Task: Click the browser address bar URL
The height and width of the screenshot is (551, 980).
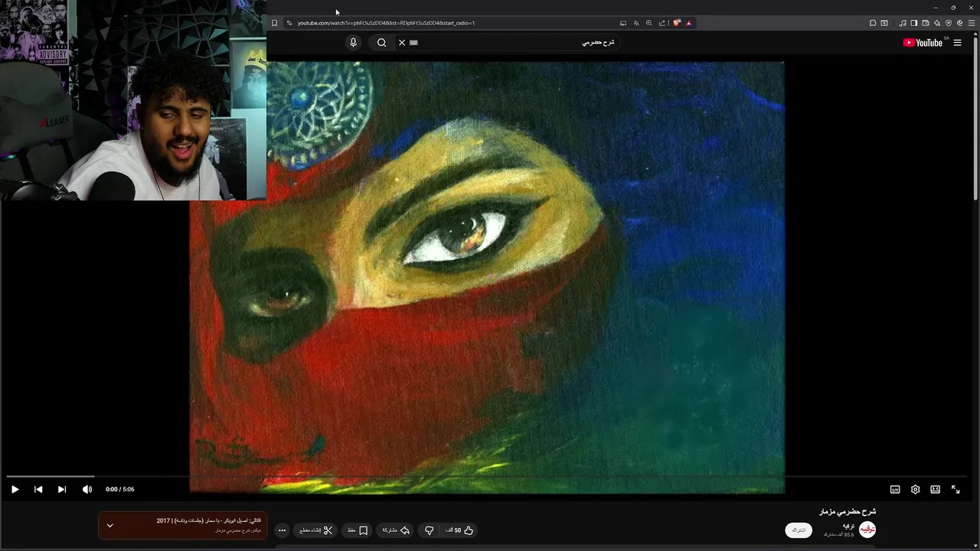Action: pyautogui.click(x=386, y=23)
